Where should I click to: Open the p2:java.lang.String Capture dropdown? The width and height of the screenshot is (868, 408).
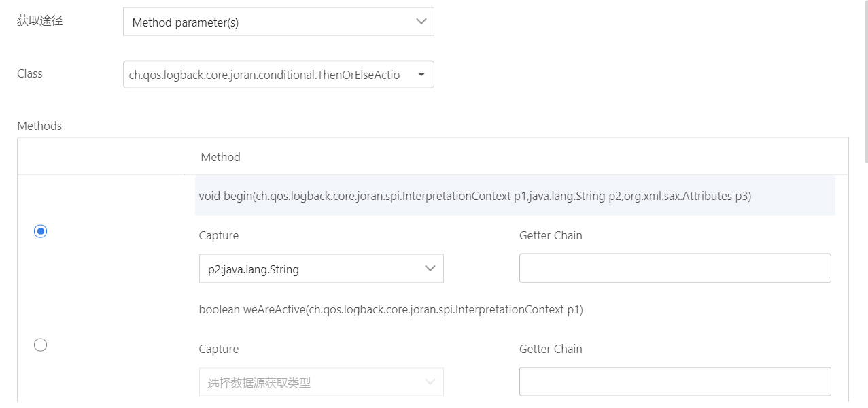[x=313, y=269]
